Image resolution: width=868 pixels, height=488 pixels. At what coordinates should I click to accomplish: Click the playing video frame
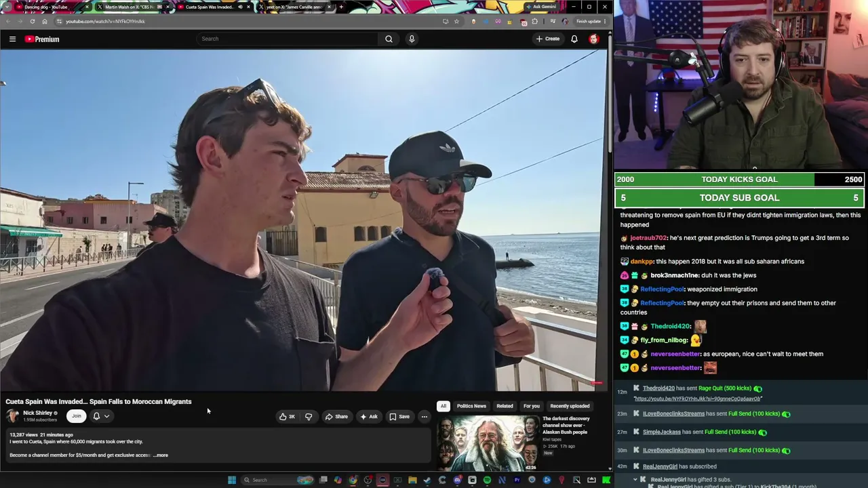pos(302,220)
